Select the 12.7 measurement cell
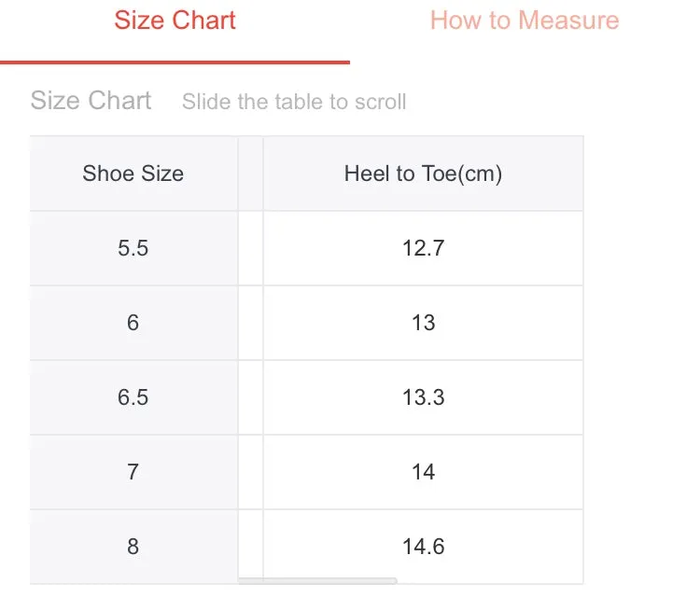The width and height of the screenshot is (700, 597). click(x=423, y=248)
